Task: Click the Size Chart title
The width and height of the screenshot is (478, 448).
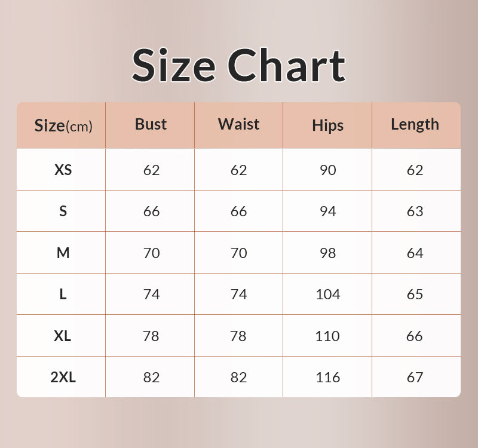Action: pos(238,65)
